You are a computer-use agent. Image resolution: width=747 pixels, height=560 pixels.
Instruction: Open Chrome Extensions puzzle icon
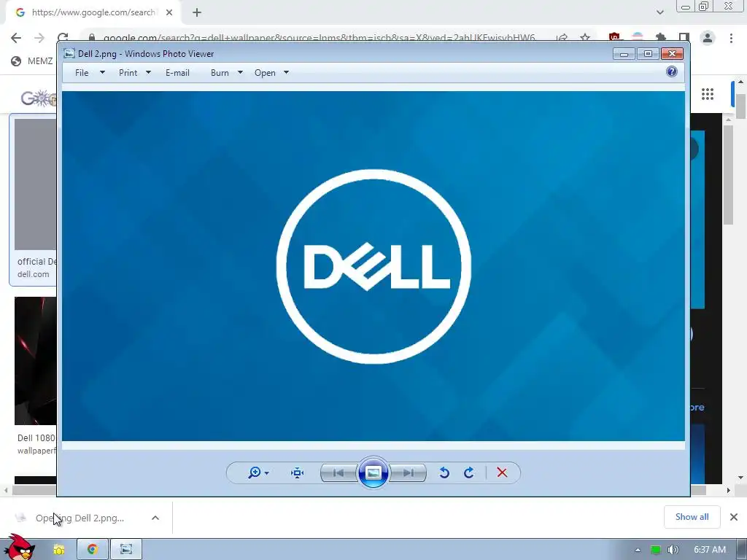661,38
